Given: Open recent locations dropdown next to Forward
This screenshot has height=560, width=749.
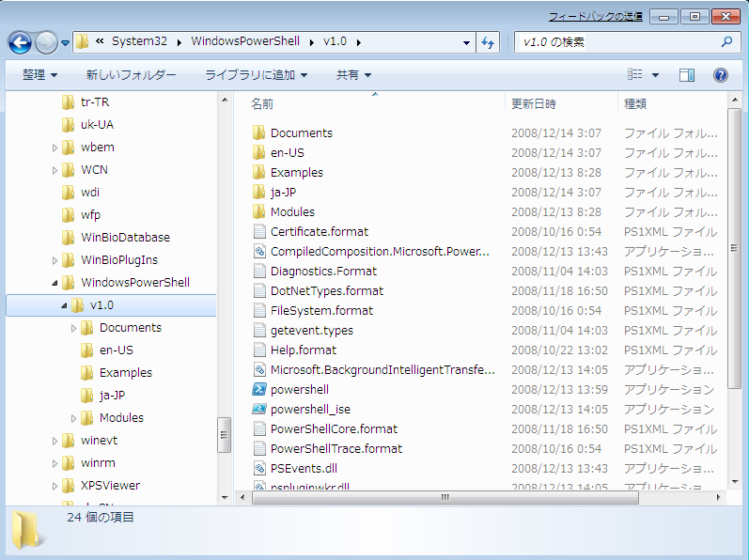Looking at the screenshot, I should pos(65,43).
